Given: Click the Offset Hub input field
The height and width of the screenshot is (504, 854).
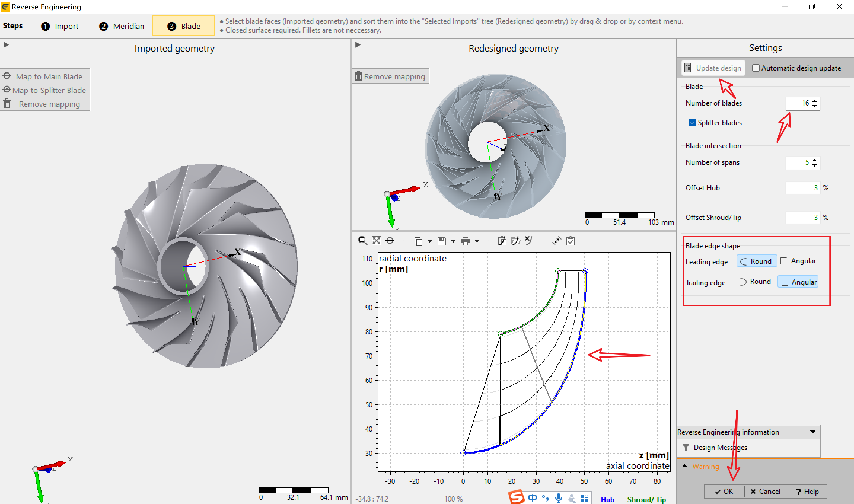Looking at the screenshot, I should 802,188.
